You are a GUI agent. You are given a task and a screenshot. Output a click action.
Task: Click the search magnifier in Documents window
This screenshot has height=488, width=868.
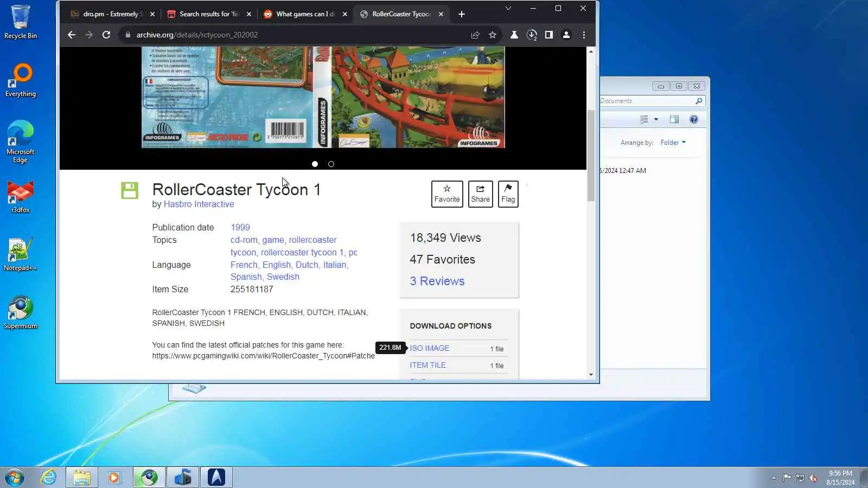[x=699, y=101]
